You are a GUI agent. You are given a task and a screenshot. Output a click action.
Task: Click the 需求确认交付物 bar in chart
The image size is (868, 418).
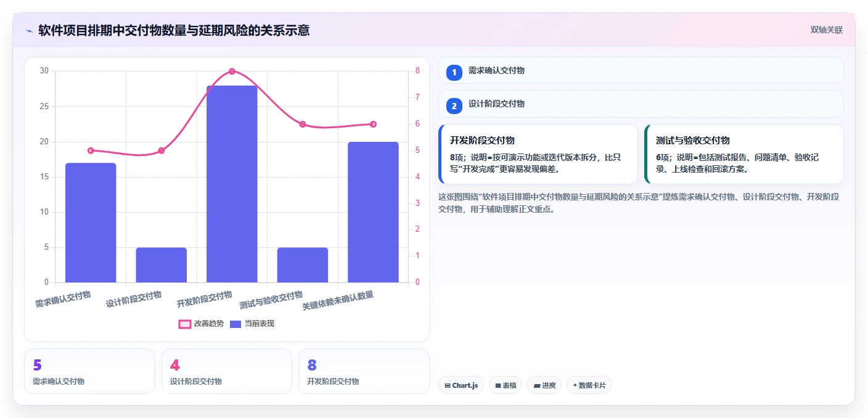click(x=91, y=223)
